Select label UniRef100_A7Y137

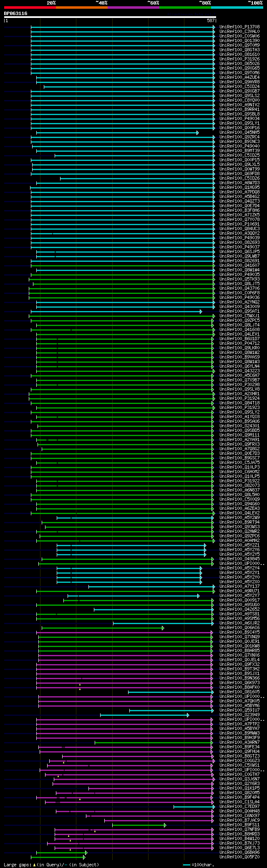pos(239,587)
